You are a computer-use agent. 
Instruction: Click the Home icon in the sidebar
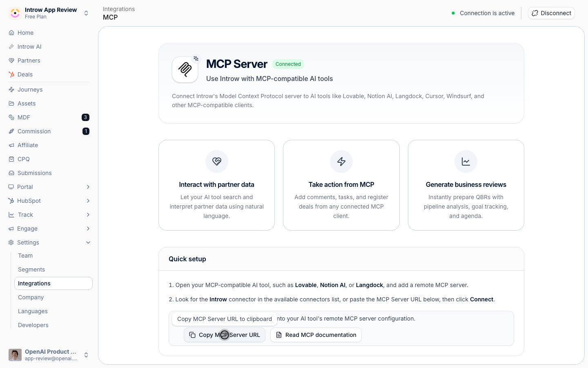point(11,33)
